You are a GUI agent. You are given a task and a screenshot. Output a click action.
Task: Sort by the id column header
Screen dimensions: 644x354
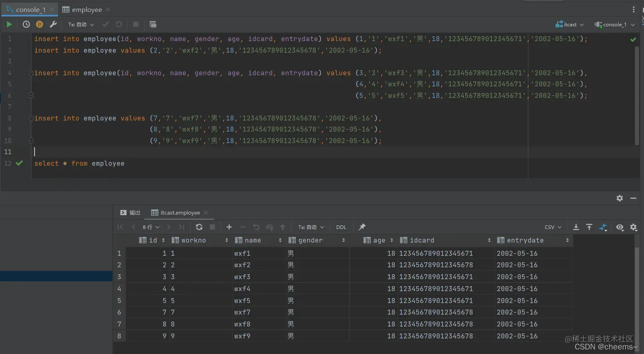[x=148, y=240]
